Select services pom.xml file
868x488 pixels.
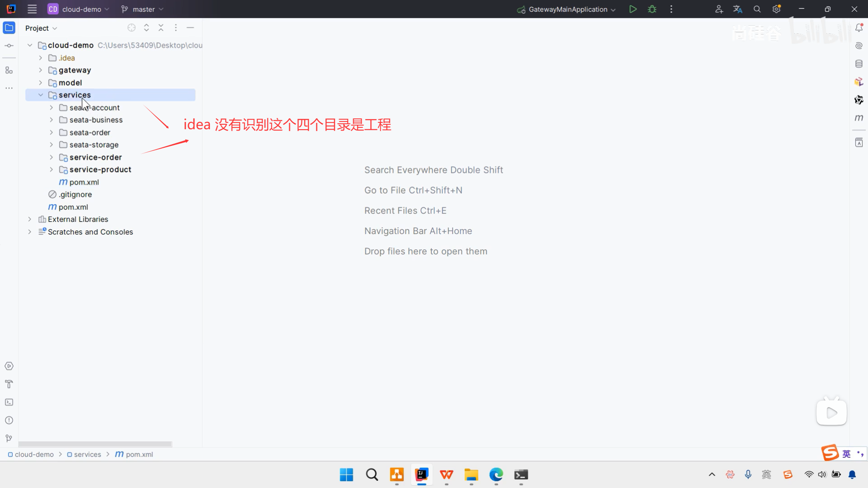pos(84,182)
